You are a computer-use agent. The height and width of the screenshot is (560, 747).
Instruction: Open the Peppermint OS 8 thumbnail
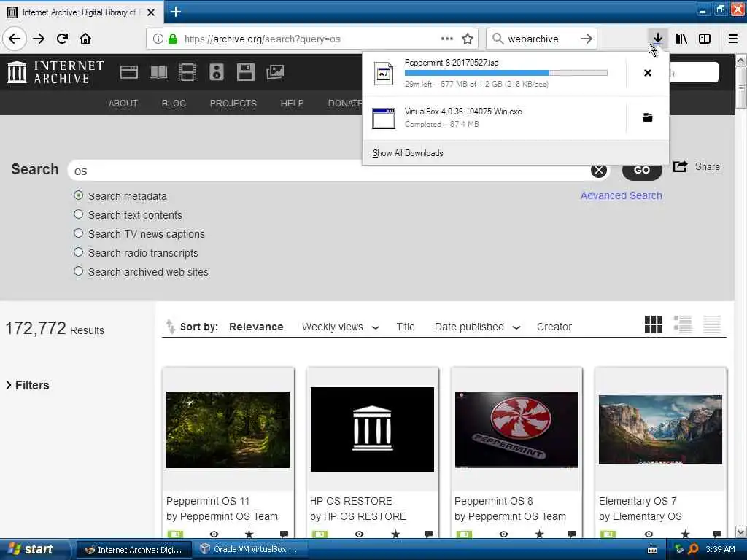(x=516, y=429)
